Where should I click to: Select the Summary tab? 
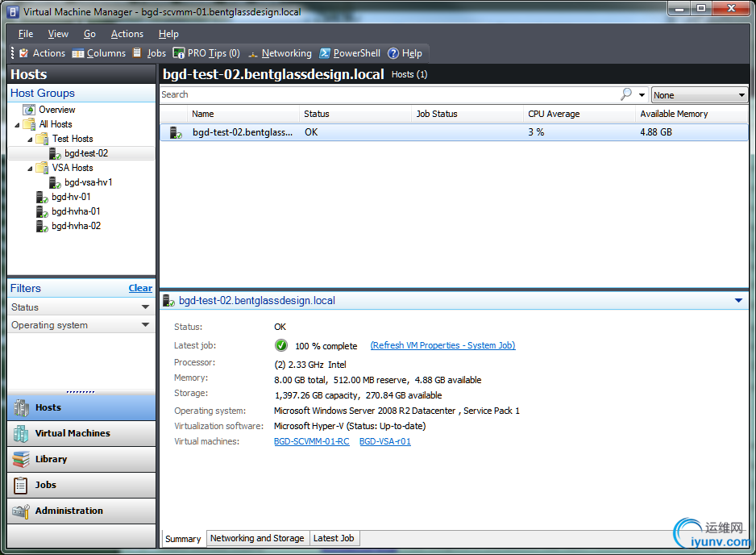(x=183, y=539)
